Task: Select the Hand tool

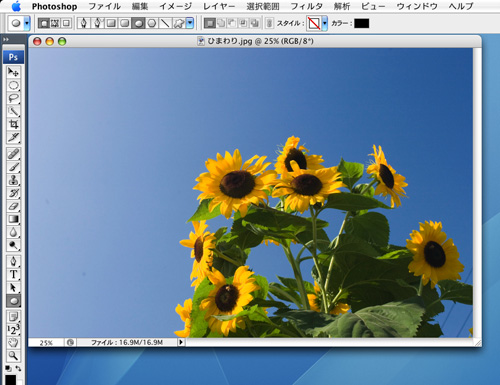Action: pos(13,343)
